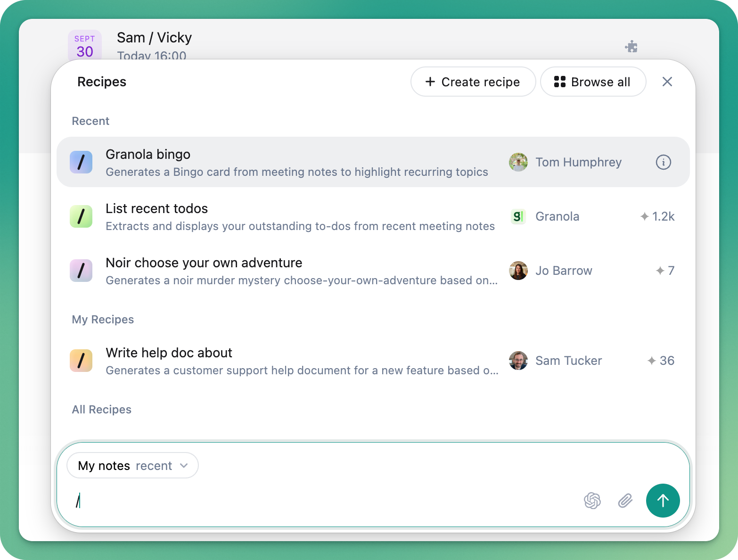Image resolution: width=738 pixels, height=560 pixels.
Task: Click the puzzle piece integrations icon
Action: tap(631, 46)
